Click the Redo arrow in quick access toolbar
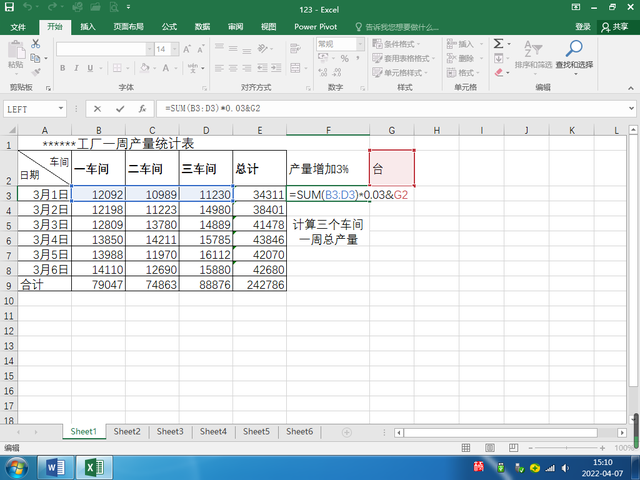 pyautogui.click(x=52, y=7)
